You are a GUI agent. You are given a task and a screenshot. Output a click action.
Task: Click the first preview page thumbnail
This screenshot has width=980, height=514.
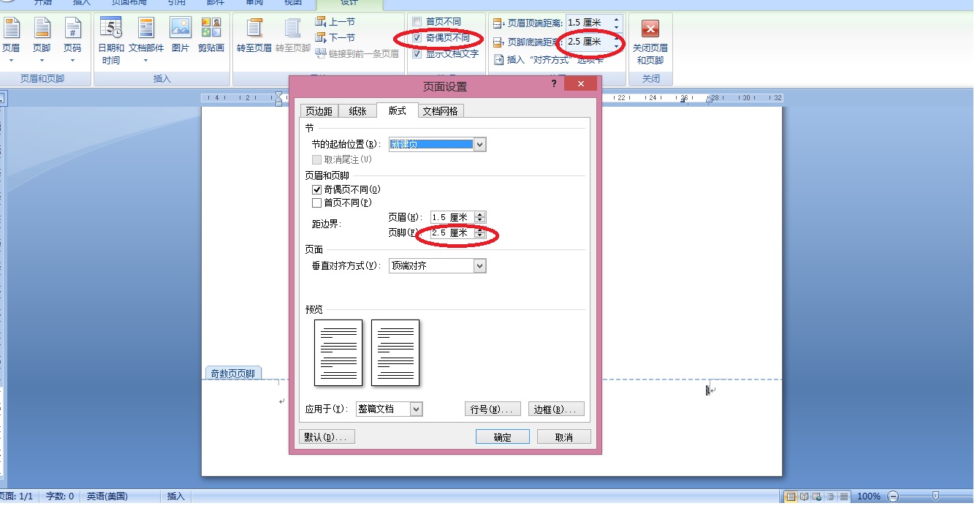pyautogui.click(x=338, y=352)
